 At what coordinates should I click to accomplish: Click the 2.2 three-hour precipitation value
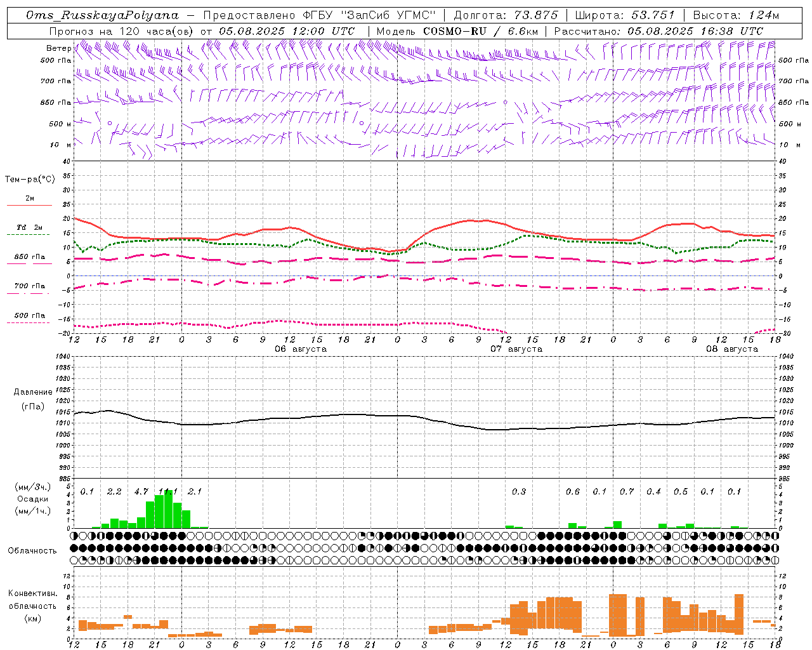point(114,491)
